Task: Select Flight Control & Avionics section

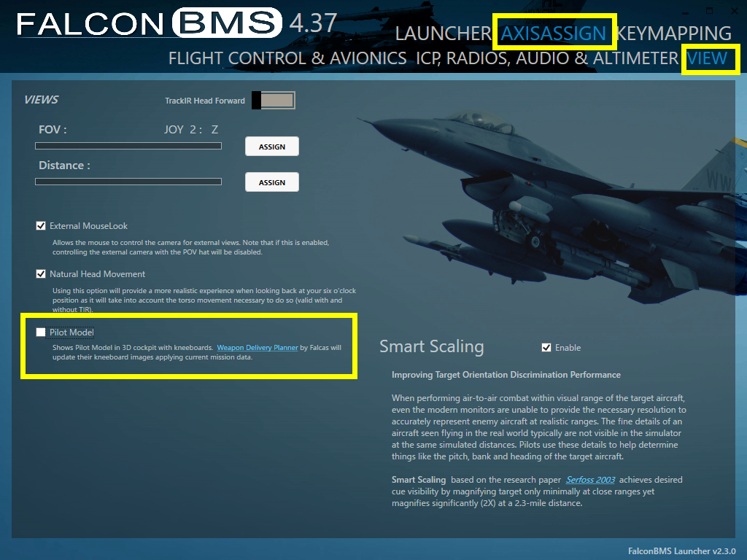Action: coord(287,58)
